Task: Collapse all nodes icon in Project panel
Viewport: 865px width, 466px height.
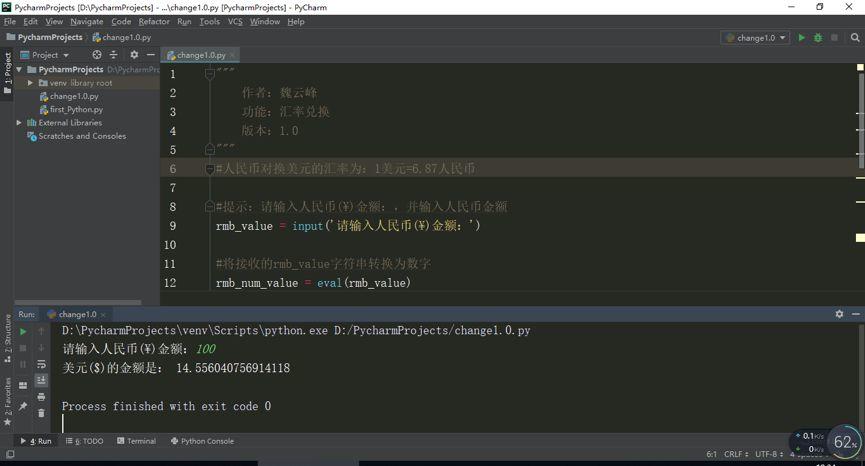Action: pyautogui.click(x=114, y=55)
